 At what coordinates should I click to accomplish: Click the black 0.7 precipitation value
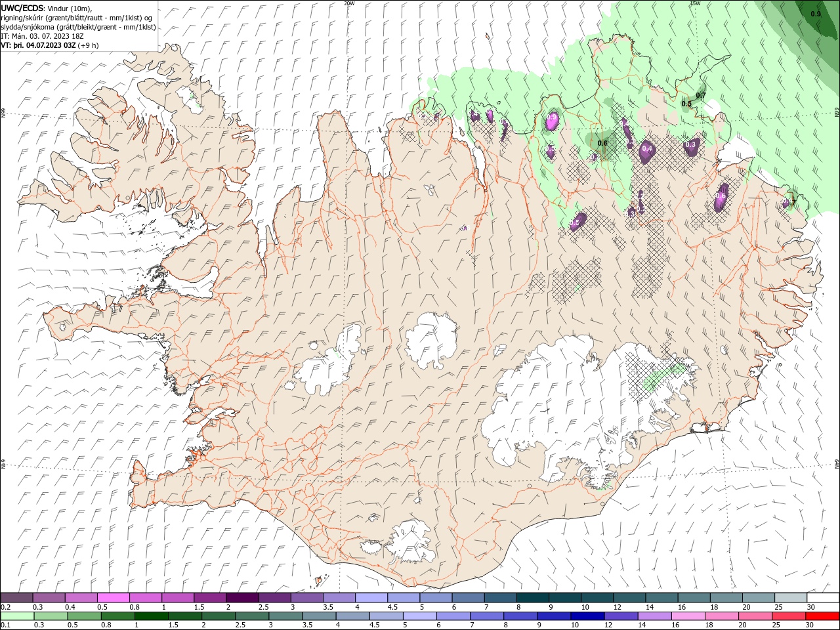701,96
